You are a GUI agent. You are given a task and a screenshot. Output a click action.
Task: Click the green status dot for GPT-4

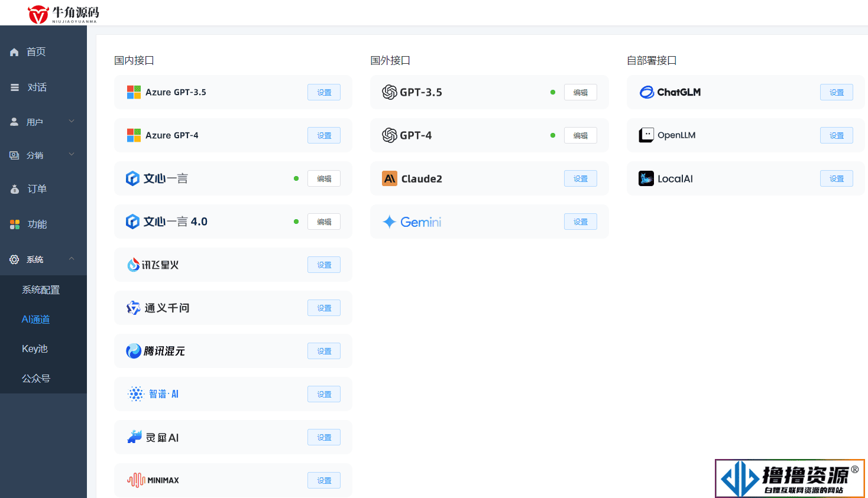tap(553, 135)
